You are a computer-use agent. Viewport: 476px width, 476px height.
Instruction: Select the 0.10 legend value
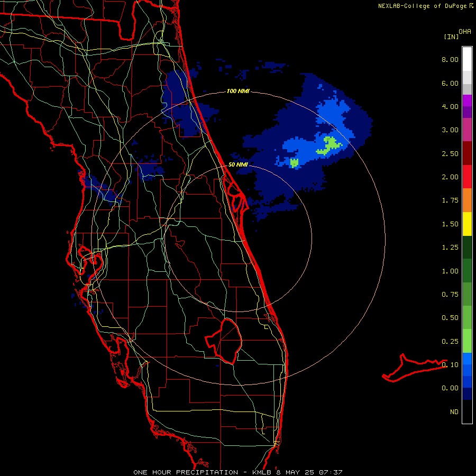click(450, 365)
